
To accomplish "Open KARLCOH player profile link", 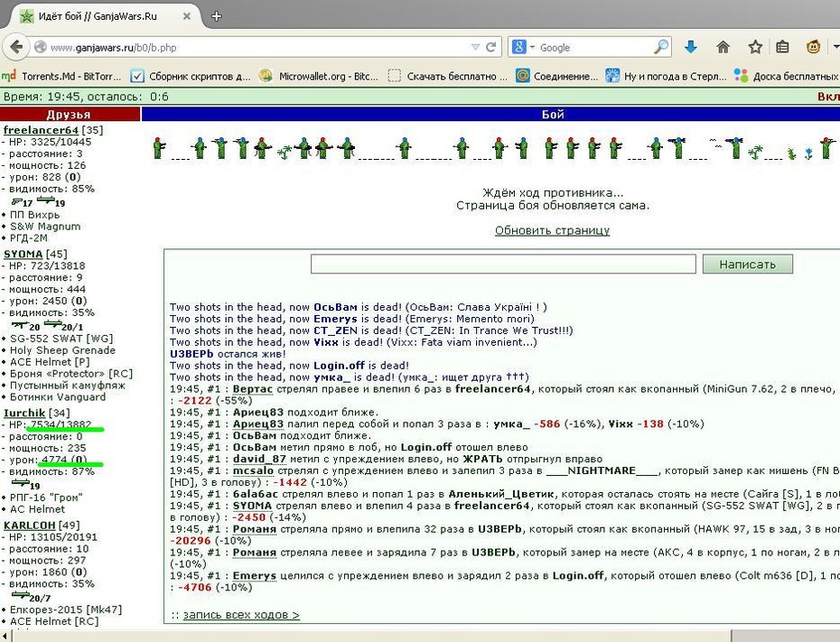I will click(30, 526).
